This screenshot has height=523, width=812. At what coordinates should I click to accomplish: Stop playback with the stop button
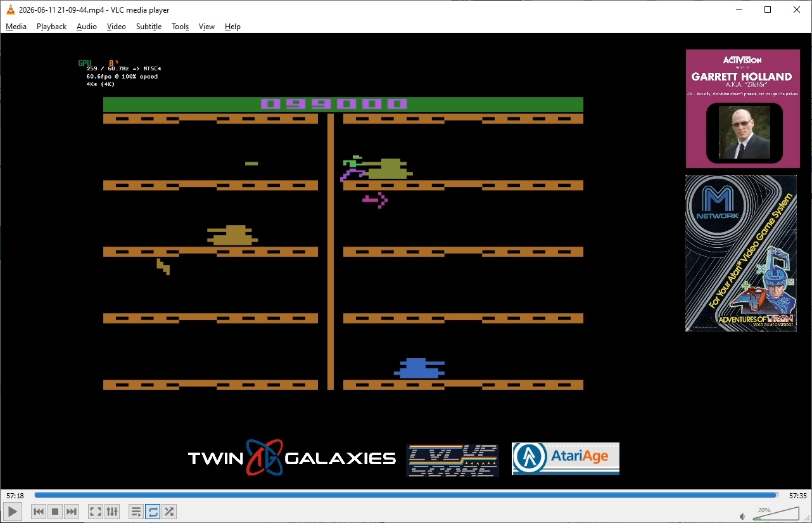(x=55, y=512)
